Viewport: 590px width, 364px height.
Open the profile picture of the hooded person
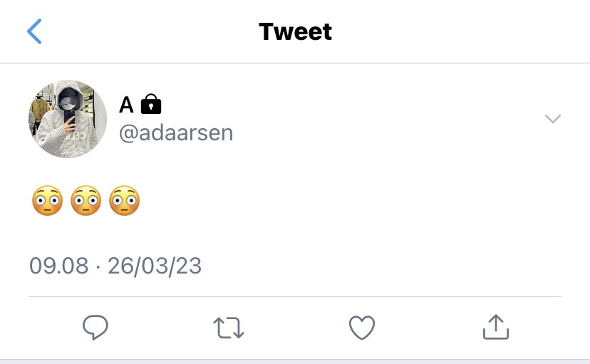point(68,119)
